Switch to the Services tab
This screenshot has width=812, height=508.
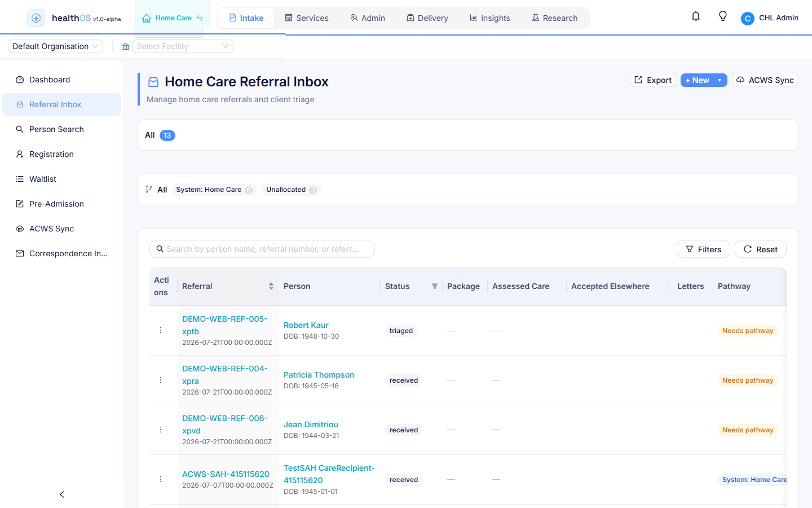[307, 18]
